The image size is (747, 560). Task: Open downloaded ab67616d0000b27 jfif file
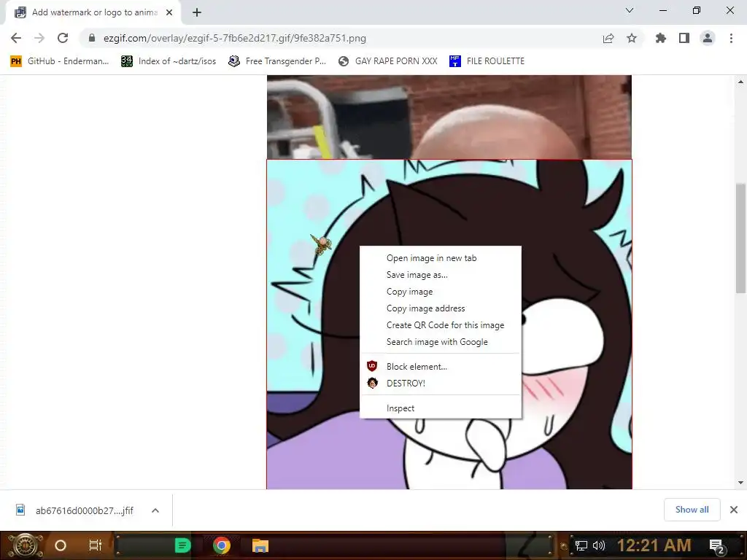75,510
